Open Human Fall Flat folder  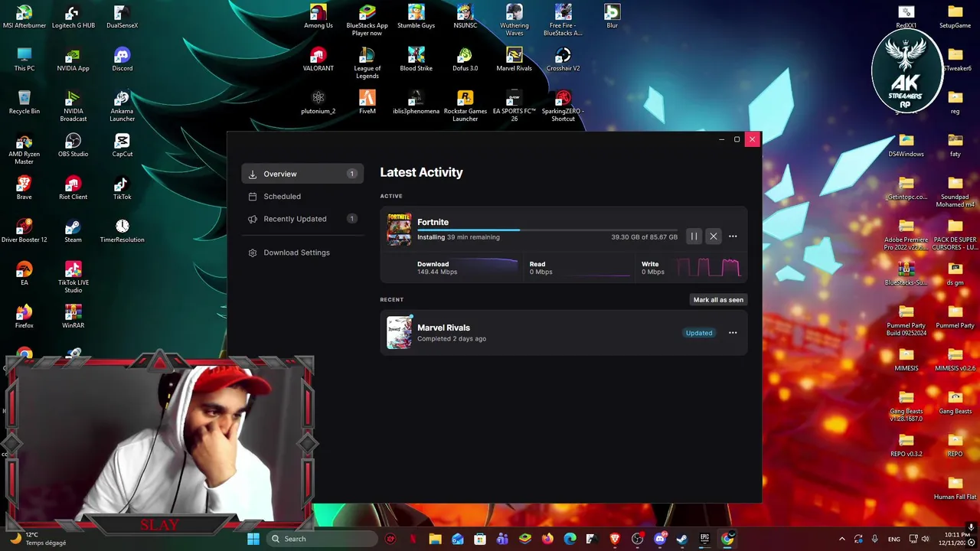tap(955, 488)
